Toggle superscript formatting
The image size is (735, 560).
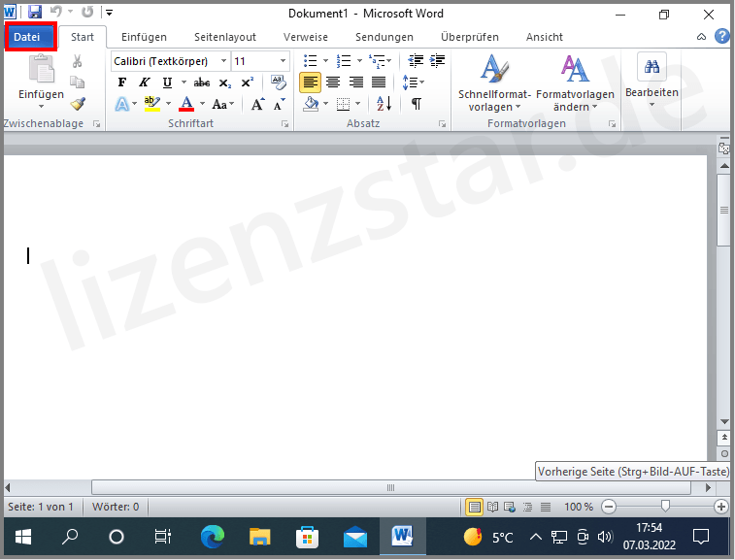(248, 82)
